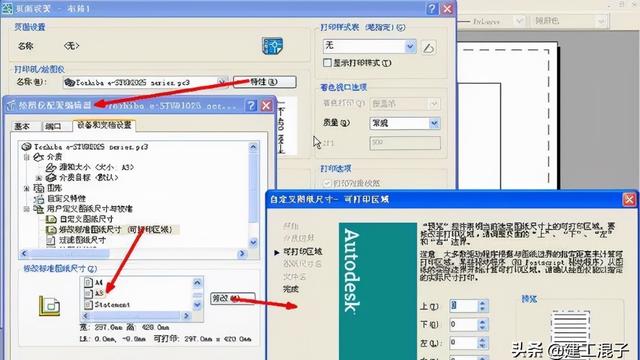Collapse the 介质 tree node
Viewport: 640px width, 360px height.
(x=27, y=157)
